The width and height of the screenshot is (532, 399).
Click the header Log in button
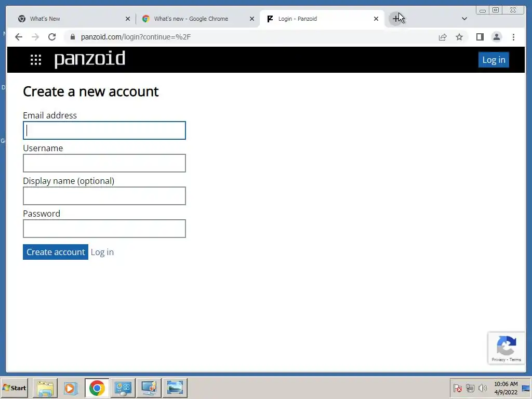[494, 60]
